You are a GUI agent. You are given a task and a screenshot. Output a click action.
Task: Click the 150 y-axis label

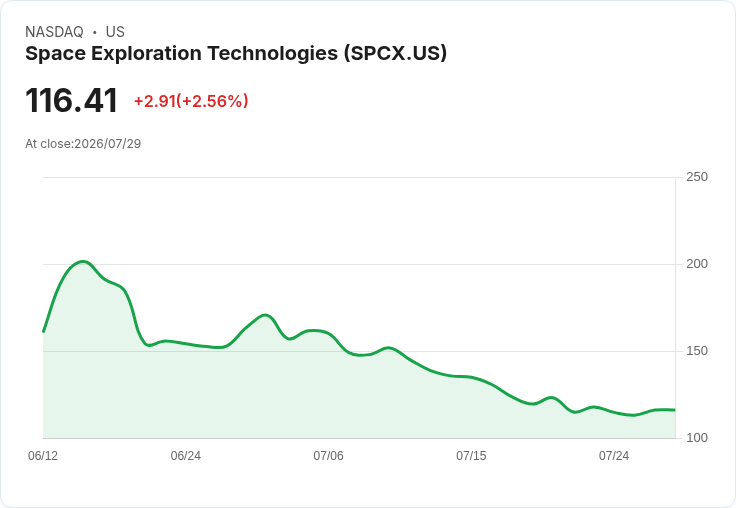(697, 351)
